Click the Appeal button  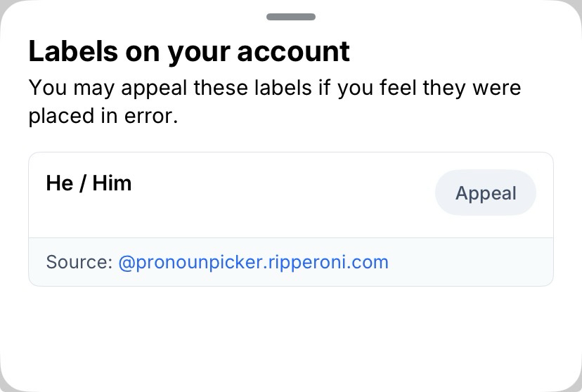486,193
